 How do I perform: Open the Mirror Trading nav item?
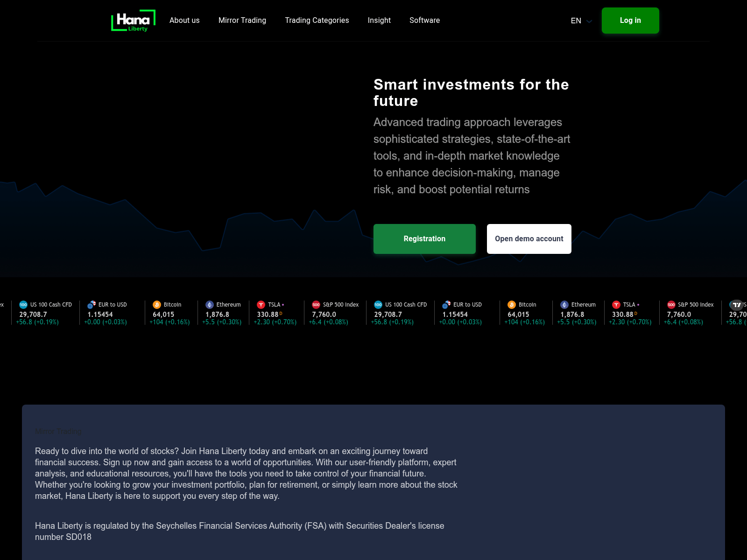click(242, 21)
